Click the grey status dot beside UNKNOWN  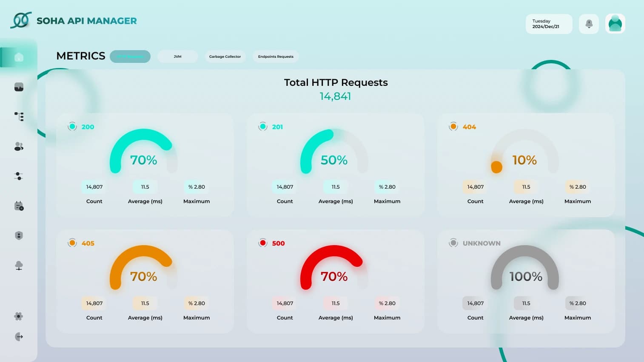tap(453, 243)
